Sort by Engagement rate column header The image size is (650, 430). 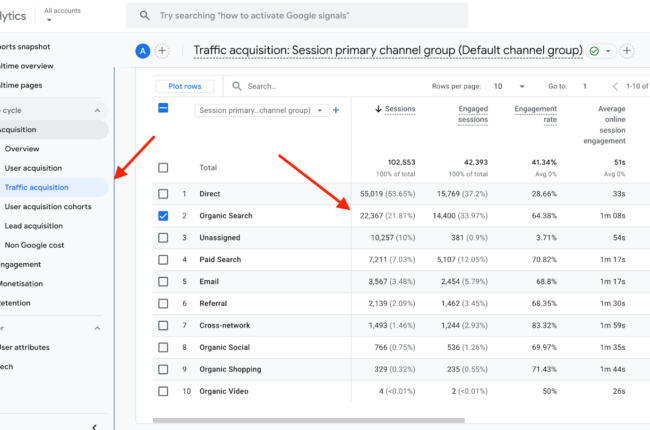tap(536, 114)
